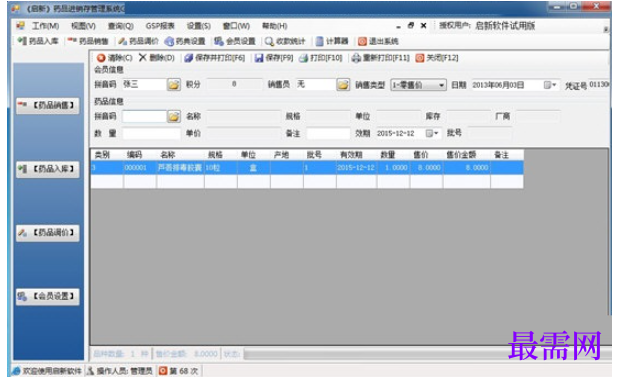This screenshot has height=377, width=620.
Task: Open the 查询(Q) menu
Action: (x=121, y=26)
